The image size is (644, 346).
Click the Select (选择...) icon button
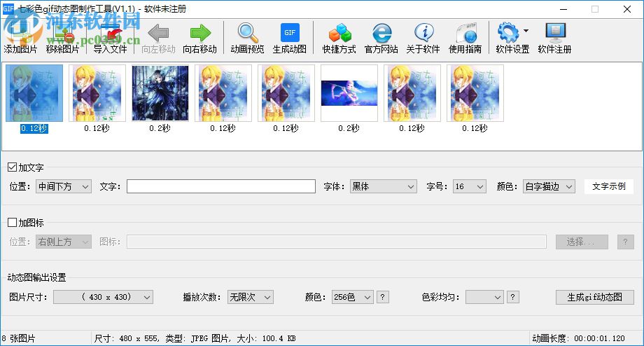[x=582, y=242]
